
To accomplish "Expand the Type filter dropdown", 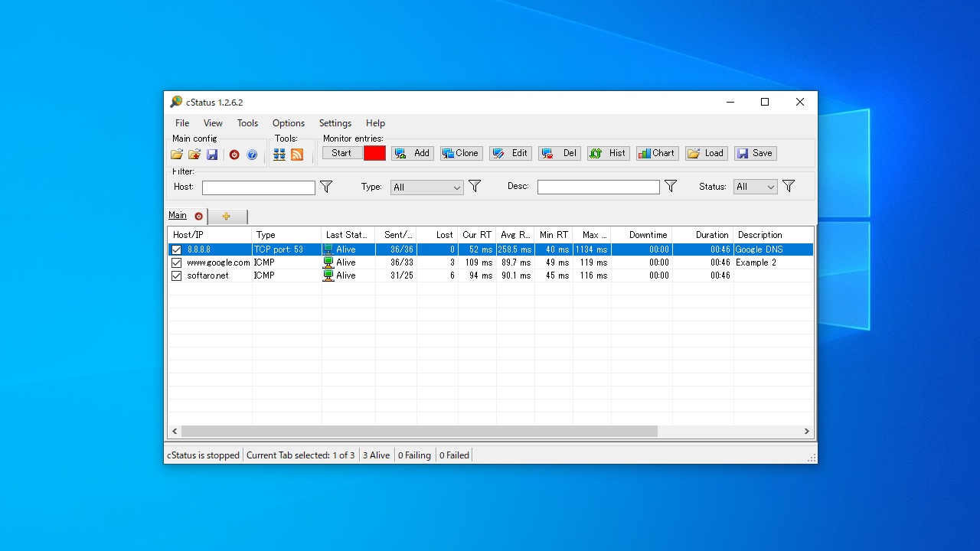I will point(456,187).
